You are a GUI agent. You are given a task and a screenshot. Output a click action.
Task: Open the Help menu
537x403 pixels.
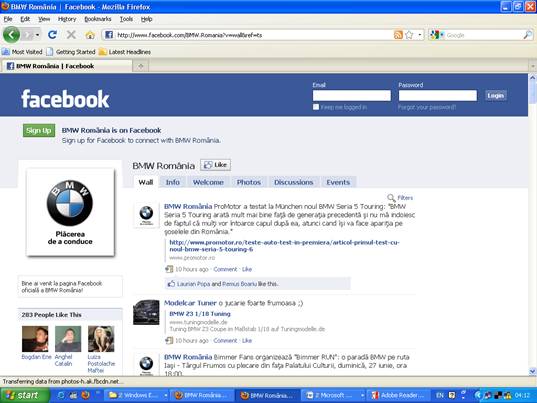(x=146, y=19)
